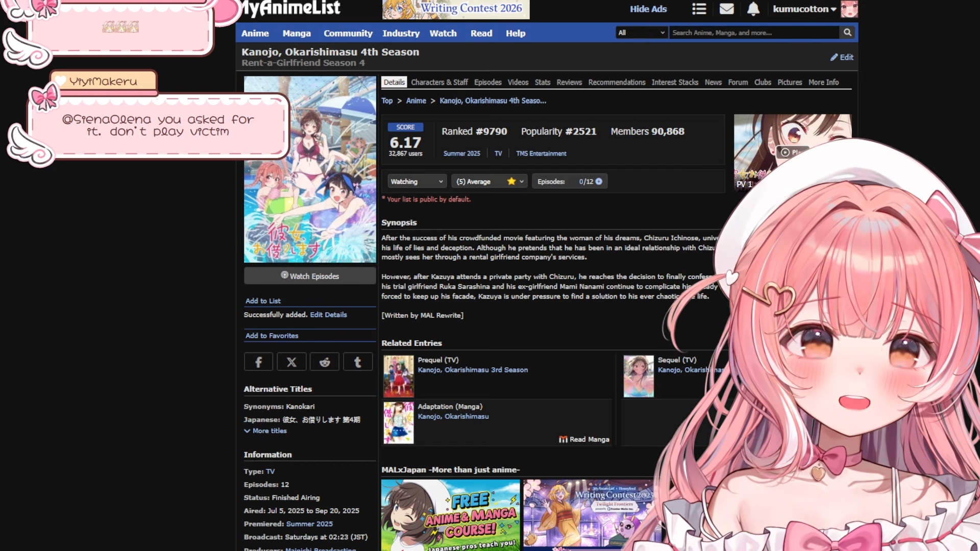980x551 pixels.
Task: Share on Tumblr icon button
Action: point(358,362)
